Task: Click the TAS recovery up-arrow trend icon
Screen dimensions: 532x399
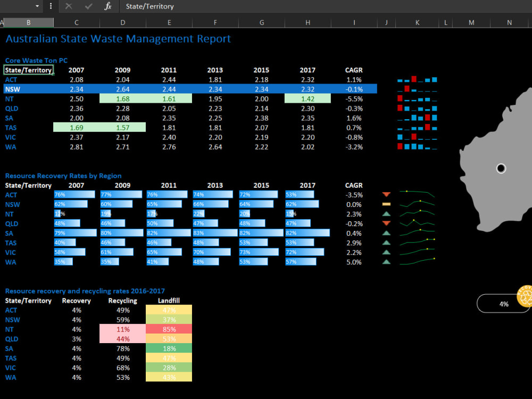Action: pos(386,243)
